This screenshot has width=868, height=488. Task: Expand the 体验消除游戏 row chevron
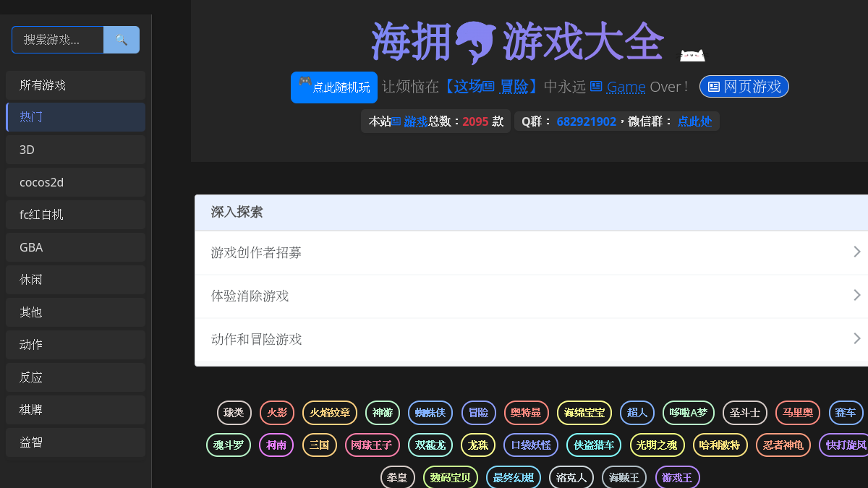pyautogui.click(x=857, y=295)
